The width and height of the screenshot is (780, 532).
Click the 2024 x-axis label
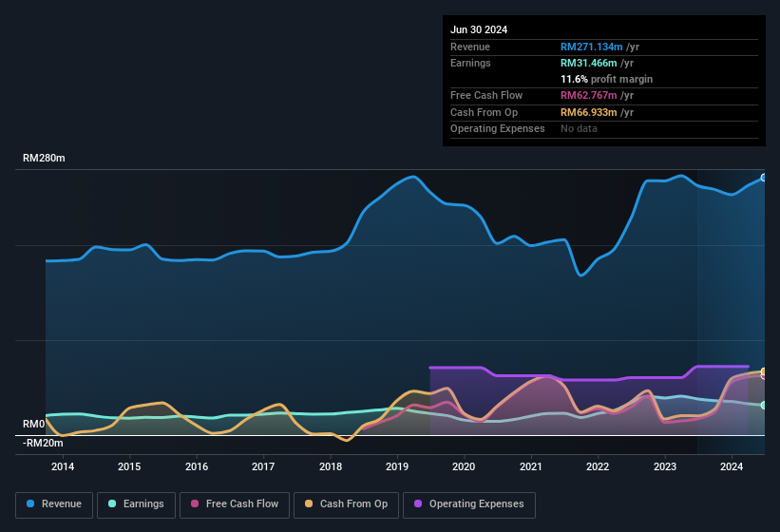(732, 466)
